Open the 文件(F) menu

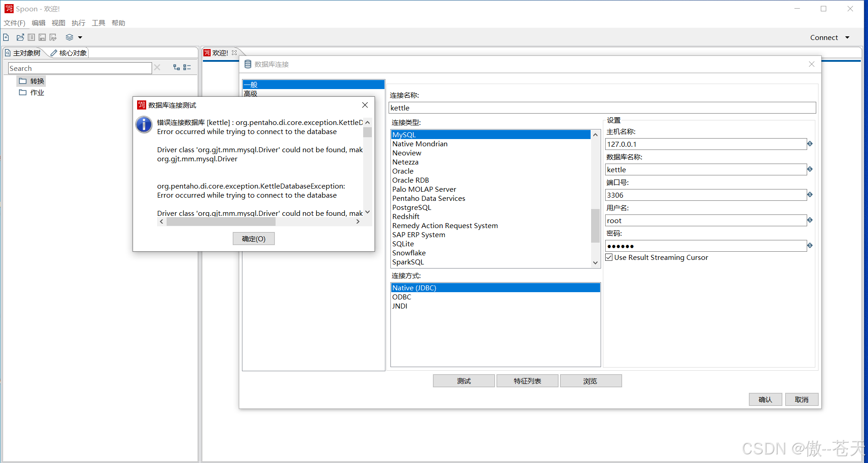(15, 23)
